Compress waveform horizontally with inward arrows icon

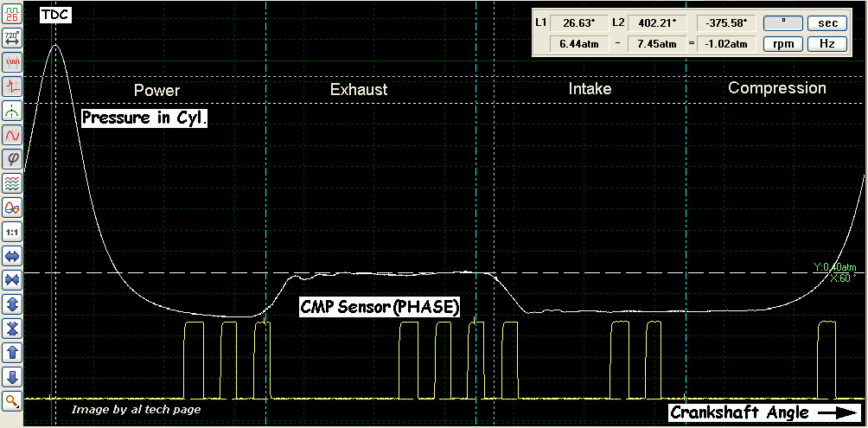(x=12, y=280)
